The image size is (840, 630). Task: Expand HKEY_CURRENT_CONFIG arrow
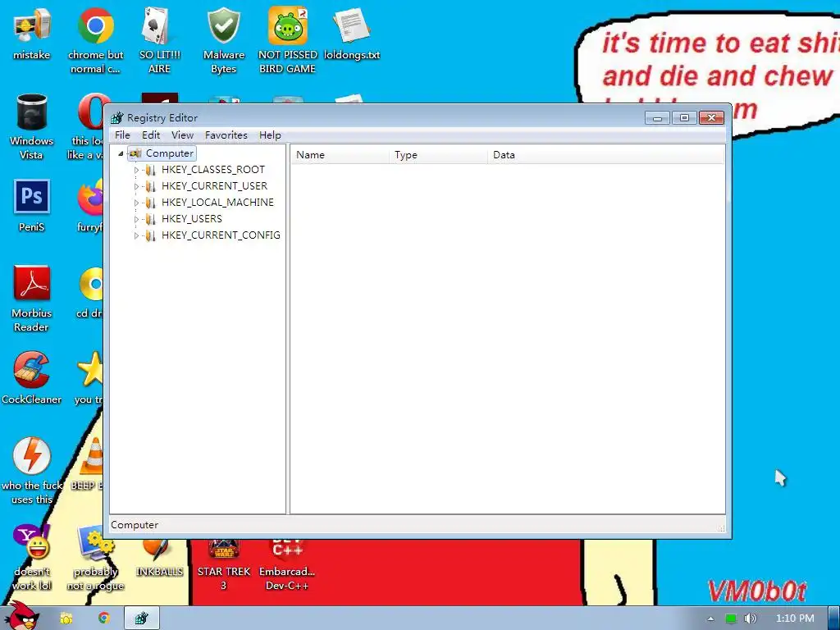(x=136, y=235)
